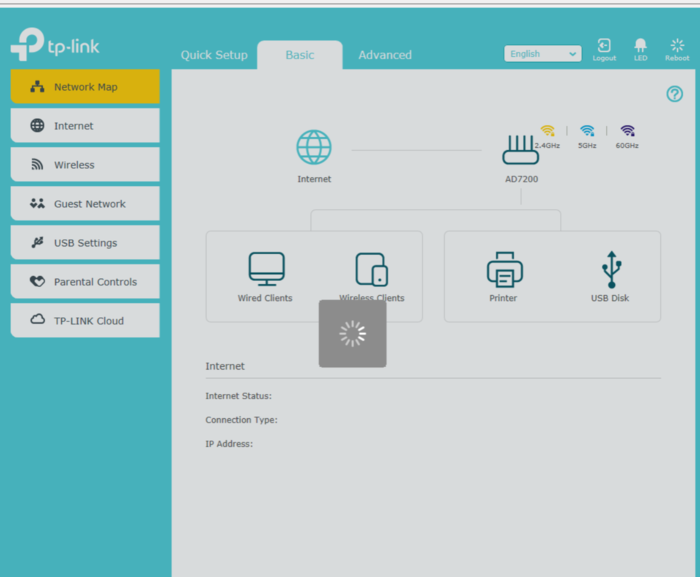Click the Reboot icon
700x577 pixels.
tap(677, 46)
